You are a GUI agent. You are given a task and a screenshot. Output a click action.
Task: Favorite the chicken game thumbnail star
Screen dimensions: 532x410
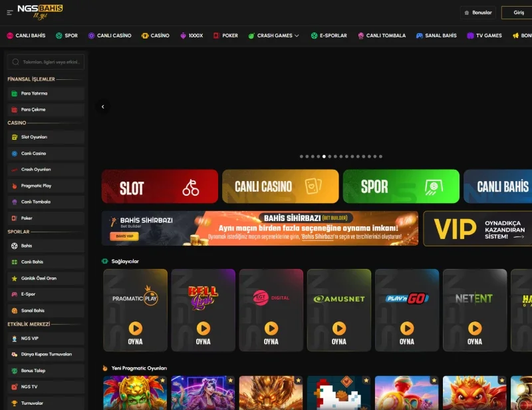[x=366, y=381]
